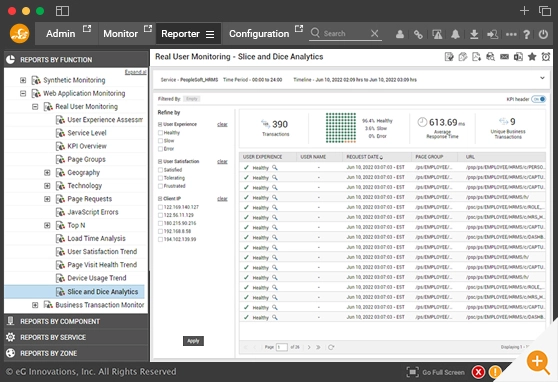
Task: Open the Reporter menu
Action: 188,34
